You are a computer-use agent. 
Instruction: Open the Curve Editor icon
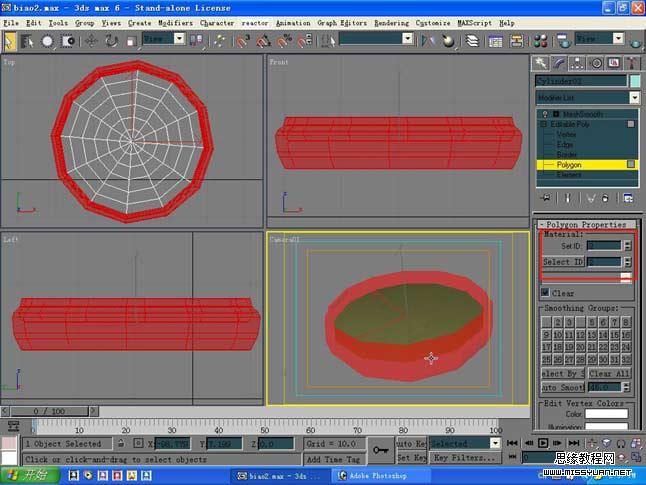[x=495, y=41]
